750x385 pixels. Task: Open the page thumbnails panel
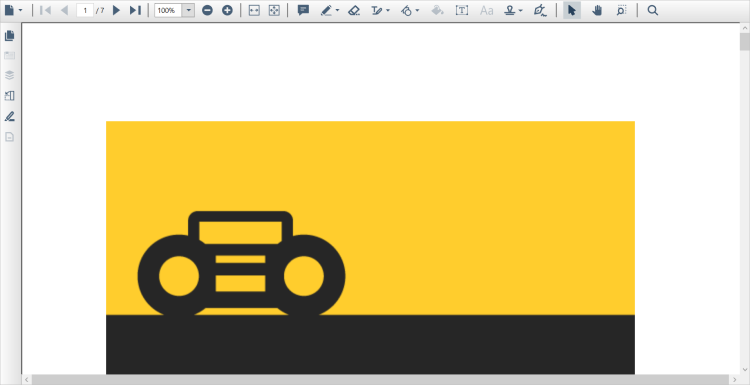coord(10,35)
